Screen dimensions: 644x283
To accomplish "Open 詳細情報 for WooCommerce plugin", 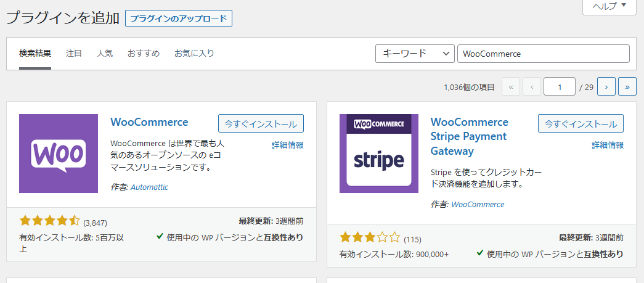I will (x=288, y=144).
